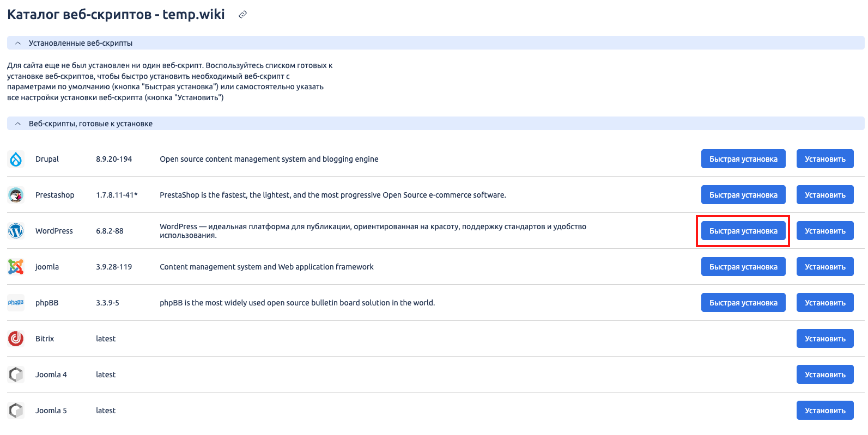Quick install Prestashop with Быстрая установка
868x435 pixels.
tap(743, 195)
